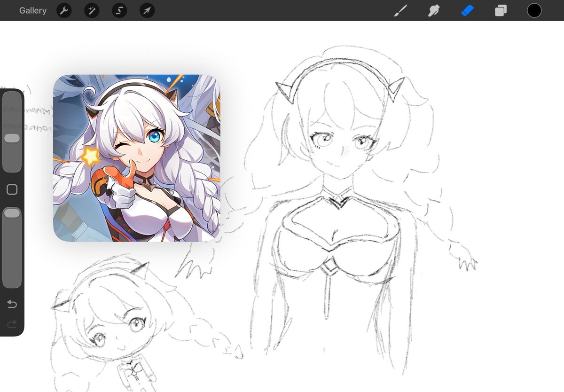Image resolution: width=564 pixels, height=392 pixels.
Task: Tap the square Modify button on sidebar
Action: point(12,189)
